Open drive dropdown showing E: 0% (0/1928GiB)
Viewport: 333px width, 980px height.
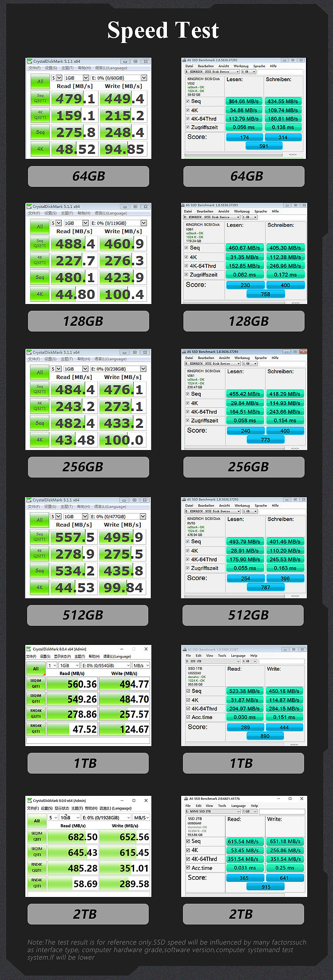pyautogui.click(x=106, y=818)
